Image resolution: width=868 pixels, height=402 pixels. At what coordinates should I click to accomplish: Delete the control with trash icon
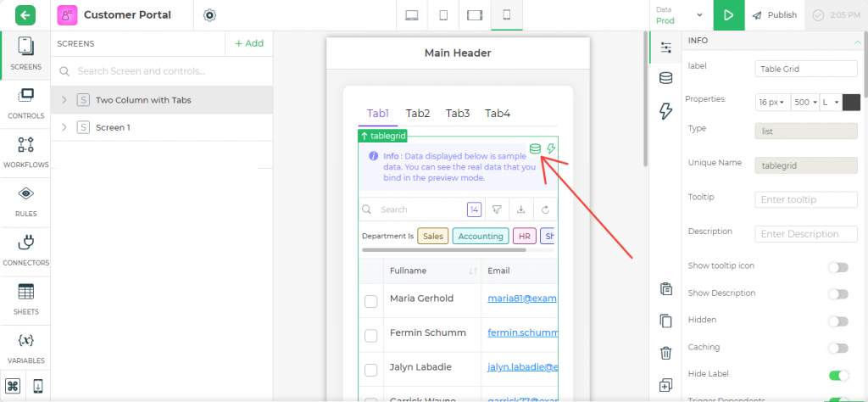[x=666, y=353]
